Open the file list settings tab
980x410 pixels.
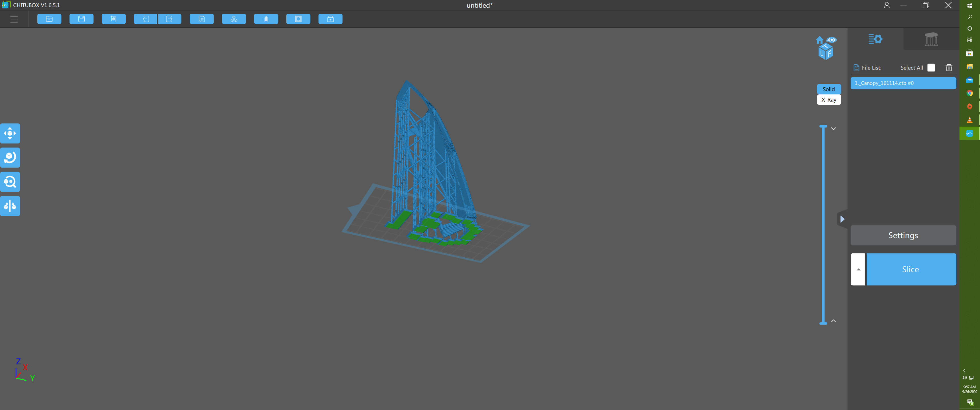click(x=875, y=39)
